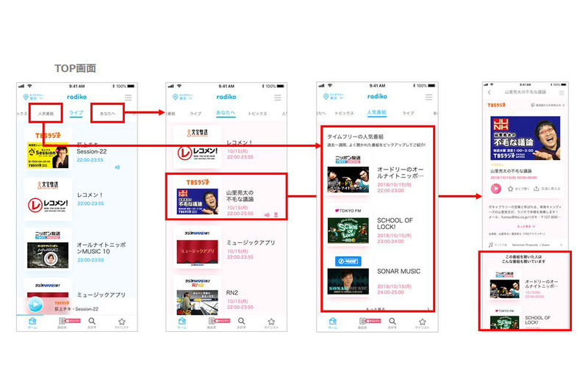Switch to あなたへ tab on the ライブ screen

pos(107,114)
